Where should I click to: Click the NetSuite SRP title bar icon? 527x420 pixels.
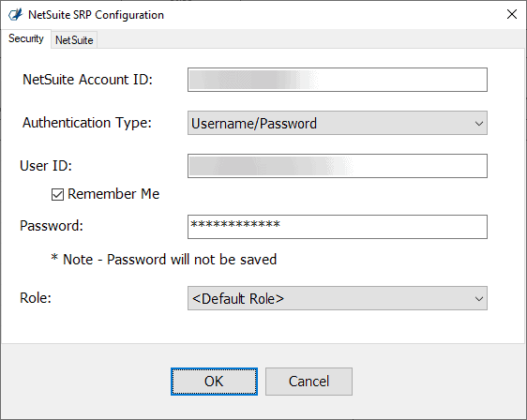pyautogui.click(x=15, y=15)
